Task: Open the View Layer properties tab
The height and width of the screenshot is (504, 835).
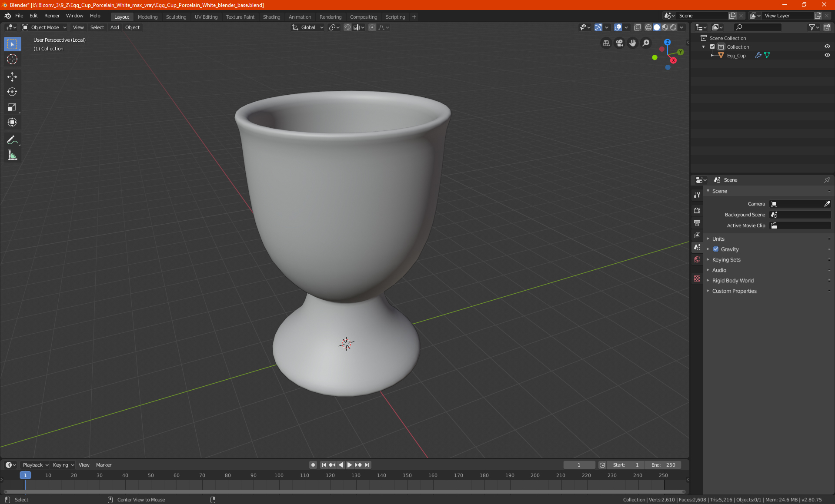Action: click(697, 235)
